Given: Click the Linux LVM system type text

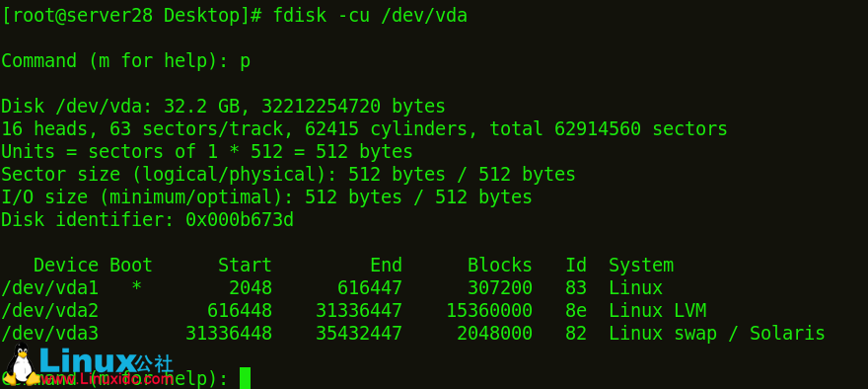Looking at the screenshot, I should 658,310.
